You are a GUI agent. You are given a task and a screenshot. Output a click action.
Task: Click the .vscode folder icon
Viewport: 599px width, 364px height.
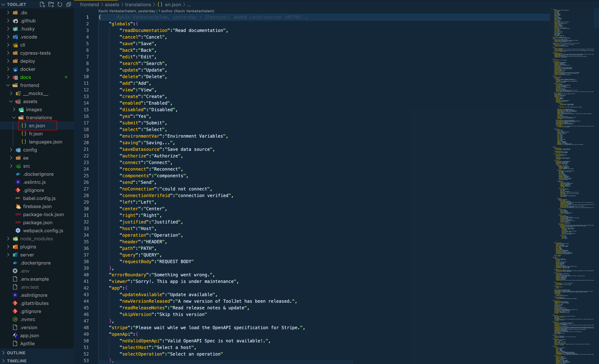pyautogui.click(x=15, y=37)
